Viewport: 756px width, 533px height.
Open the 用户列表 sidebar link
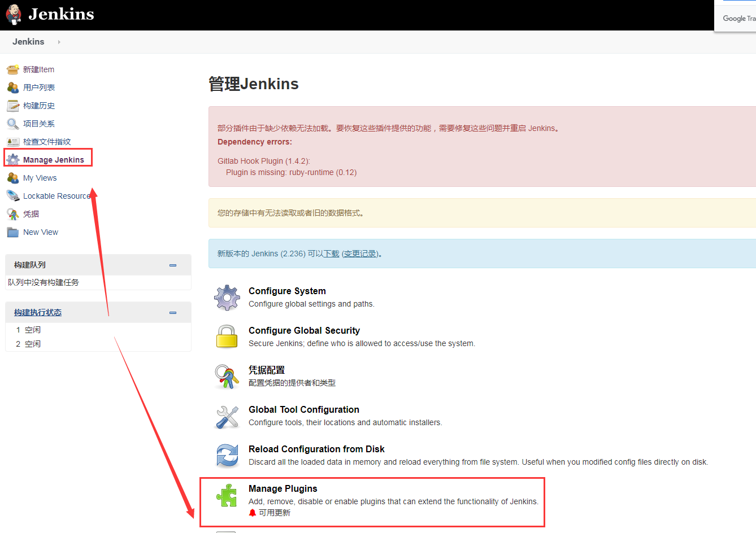(x=39, y=88)
